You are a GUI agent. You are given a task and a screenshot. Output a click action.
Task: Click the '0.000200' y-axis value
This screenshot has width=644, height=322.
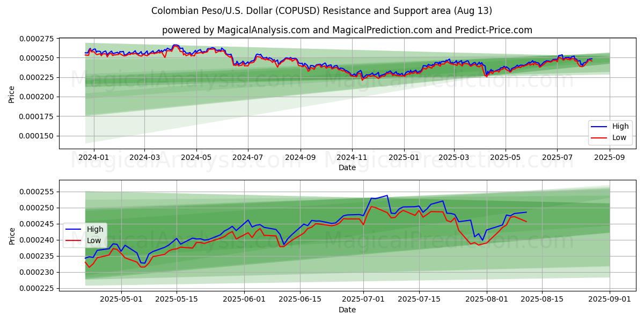point(37,97)
